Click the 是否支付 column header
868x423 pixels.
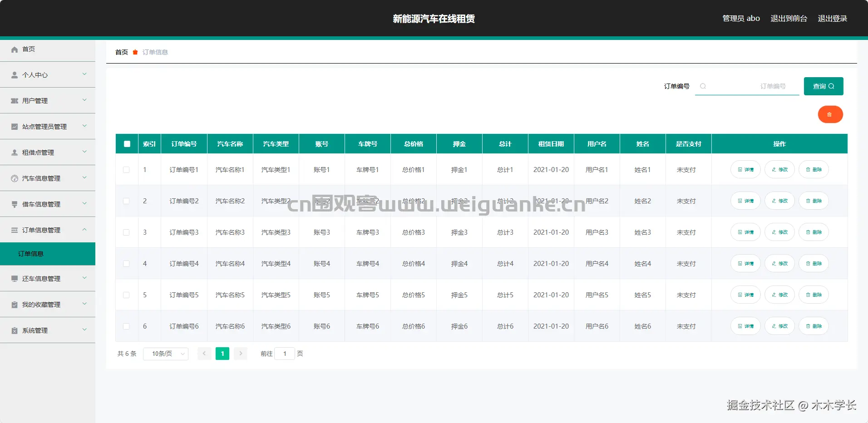click(x=688, y=144)
